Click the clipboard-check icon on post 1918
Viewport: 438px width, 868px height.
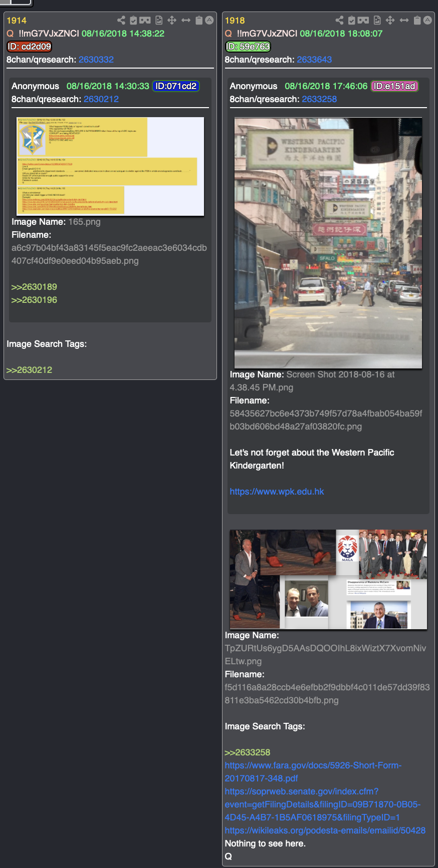[352, 20]
